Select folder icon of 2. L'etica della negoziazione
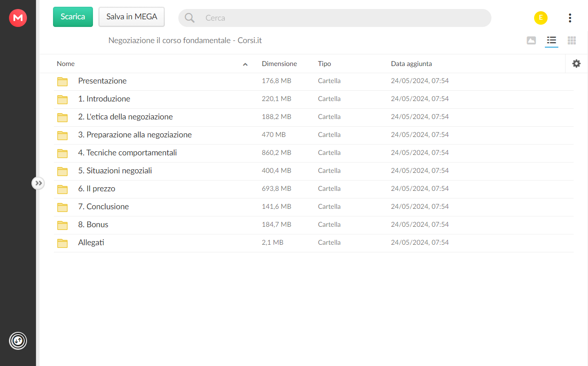Viewport: 588px width, 366px height. point(62,117)
